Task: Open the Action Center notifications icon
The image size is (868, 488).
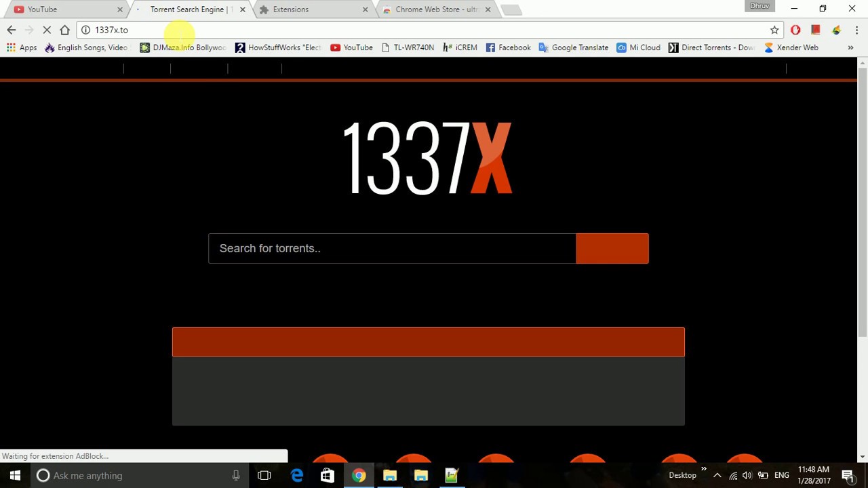Action: [848, 475]
